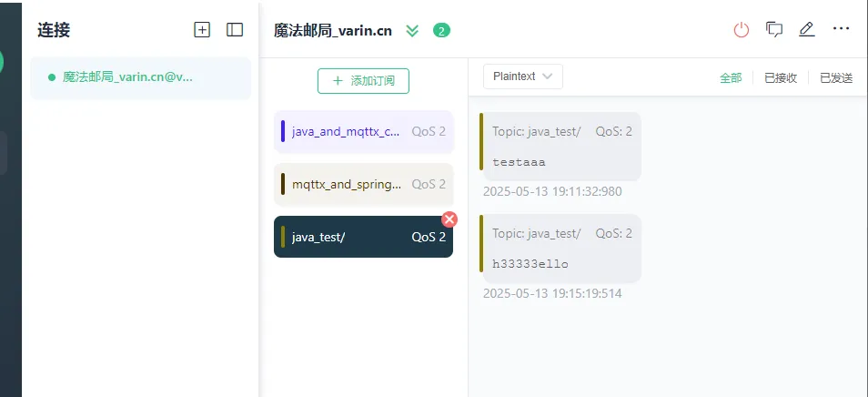Image resolution: width=868 pixels, height=397 pixels.
Task: Click brown color bar of mqttx_and_spring subscription
Action: (283, 184)
